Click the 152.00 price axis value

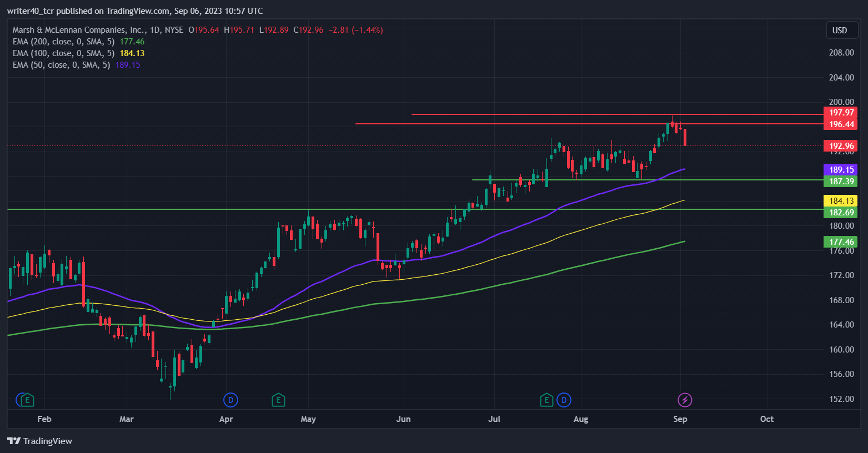tap(841, 399)
